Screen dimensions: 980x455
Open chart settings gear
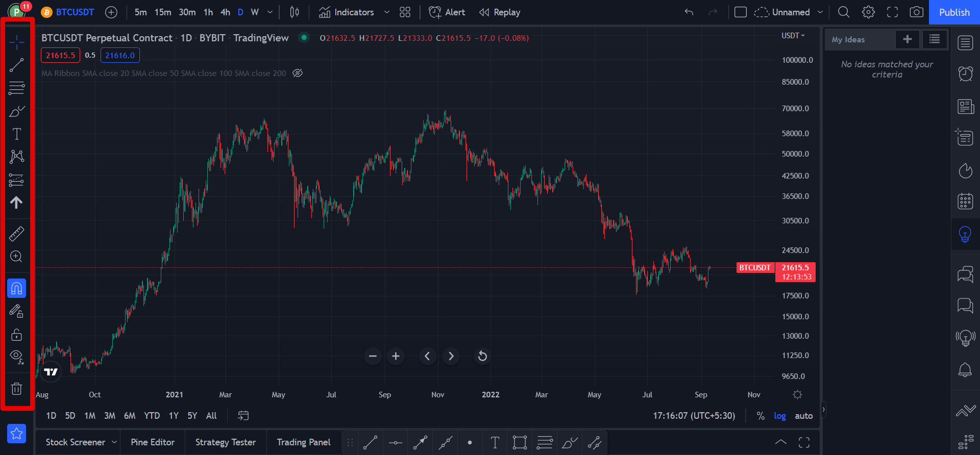868,12
